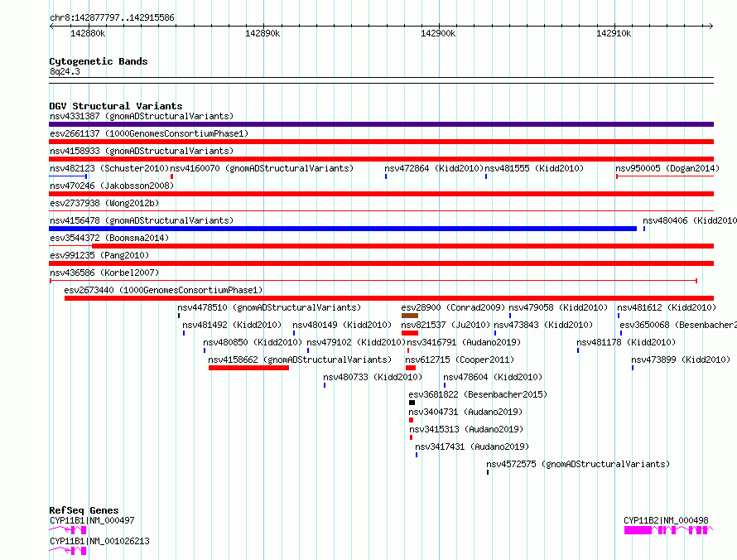Open esv2661137 1000GenomesConsortiumPhase1 label
The image size is (737, 560).
tap(149, 133)
